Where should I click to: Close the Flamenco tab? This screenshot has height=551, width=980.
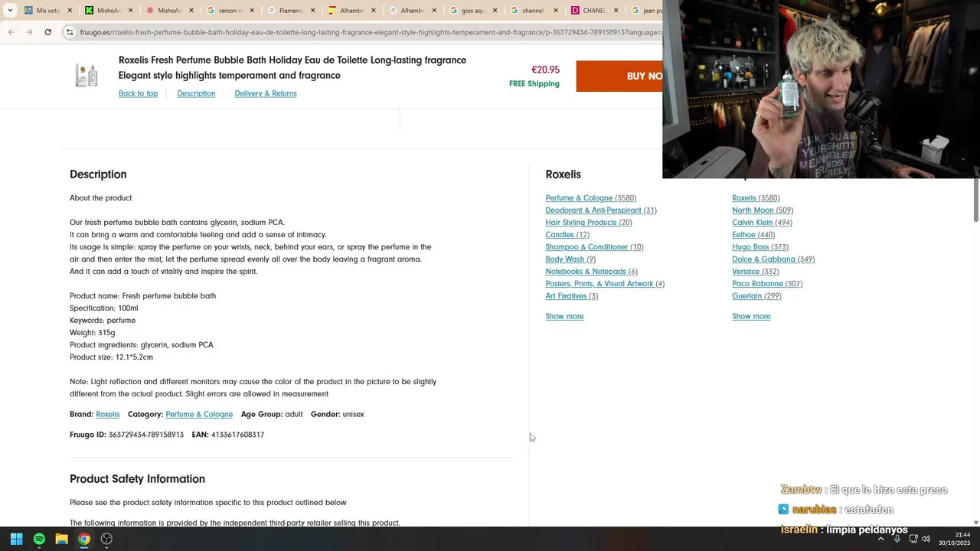(x=312, y=11)
